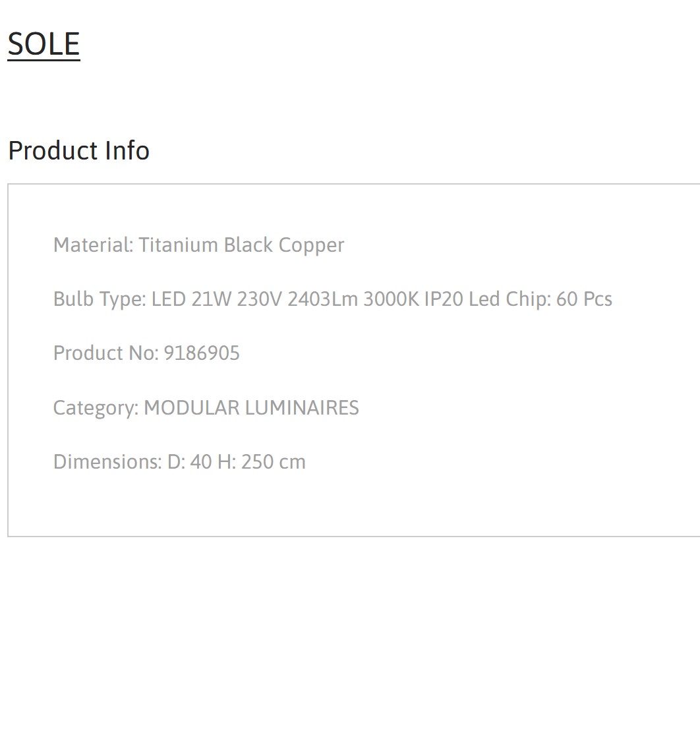Click the word Titanium in Material
The height and width of the screenshot is (729, 700).
(178, 245)
